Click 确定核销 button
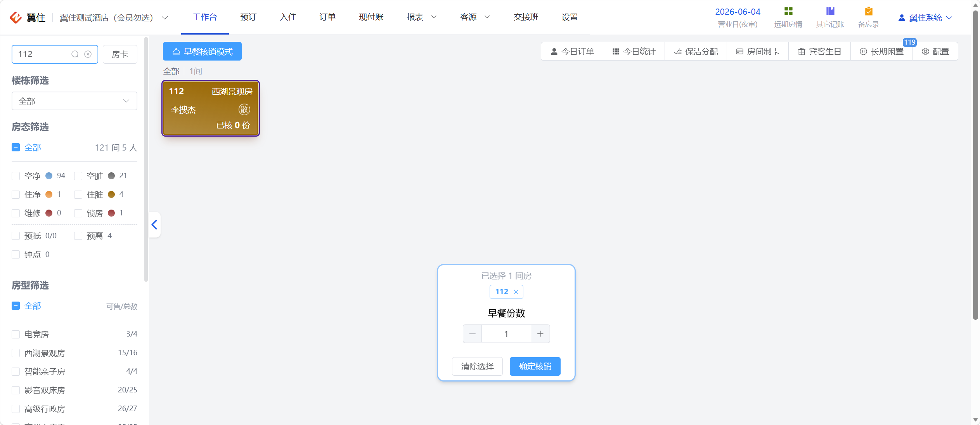The width and height of the screenshot is (980, 425). click(535, 366)
